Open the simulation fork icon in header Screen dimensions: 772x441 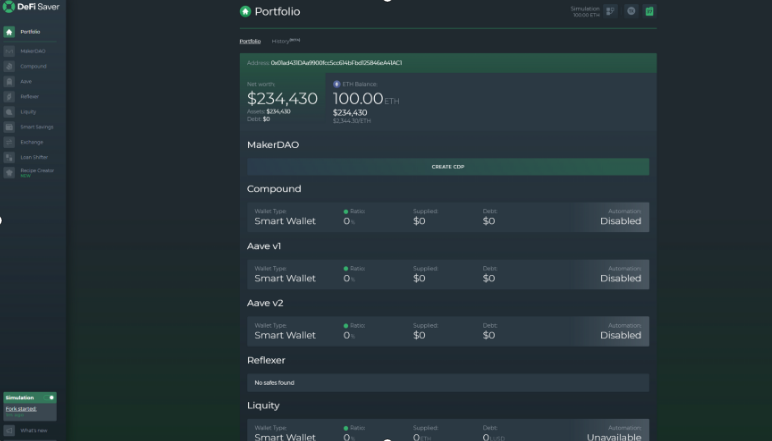point(611,11)
